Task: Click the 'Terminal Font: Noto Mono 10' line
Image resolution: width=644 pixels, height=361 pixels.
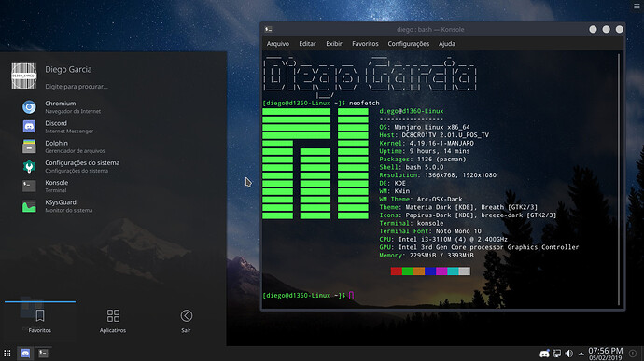Action: (430, 231)
